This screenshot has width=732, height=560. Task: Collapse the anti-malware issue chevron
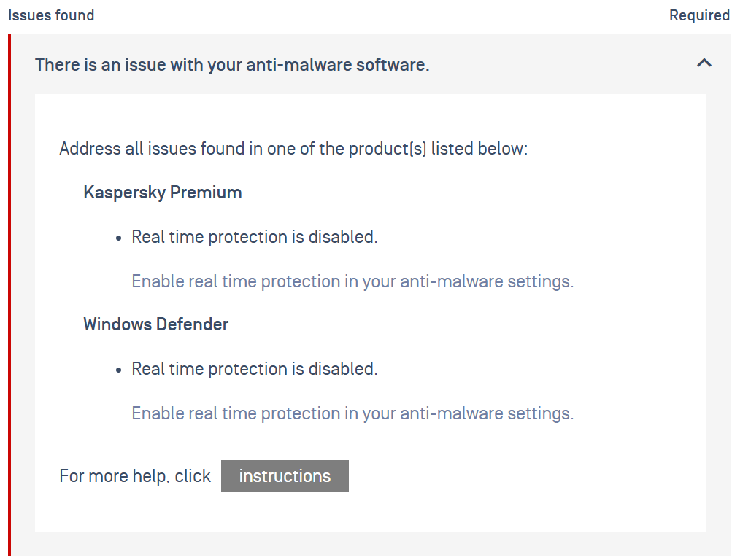point(704,63)
